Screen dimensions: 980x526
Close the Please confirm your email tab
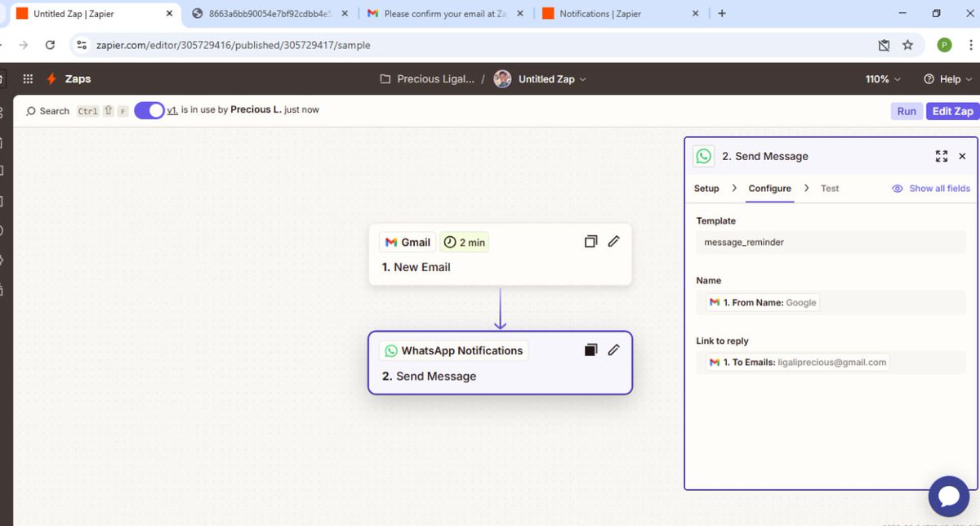point(520,14)
